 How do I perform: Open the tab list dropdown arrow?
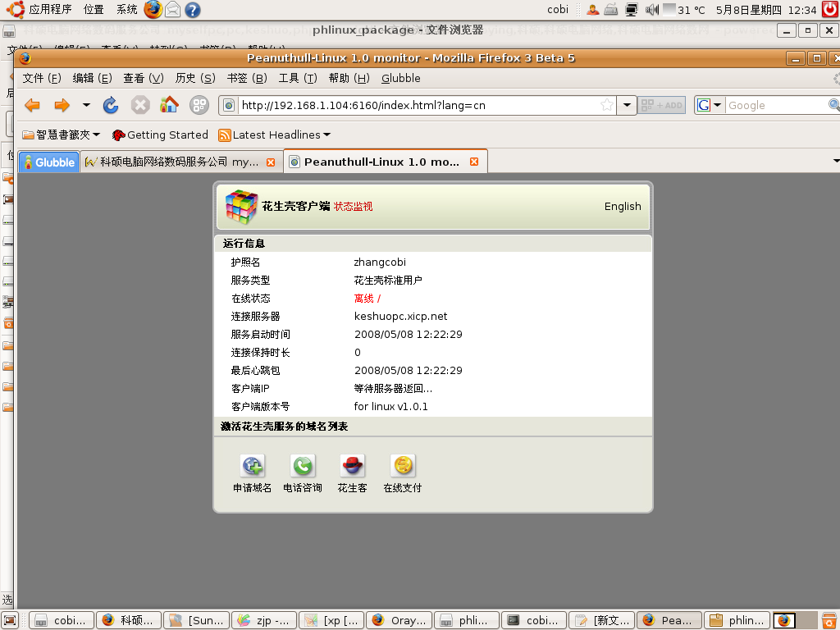coord(836,162)
